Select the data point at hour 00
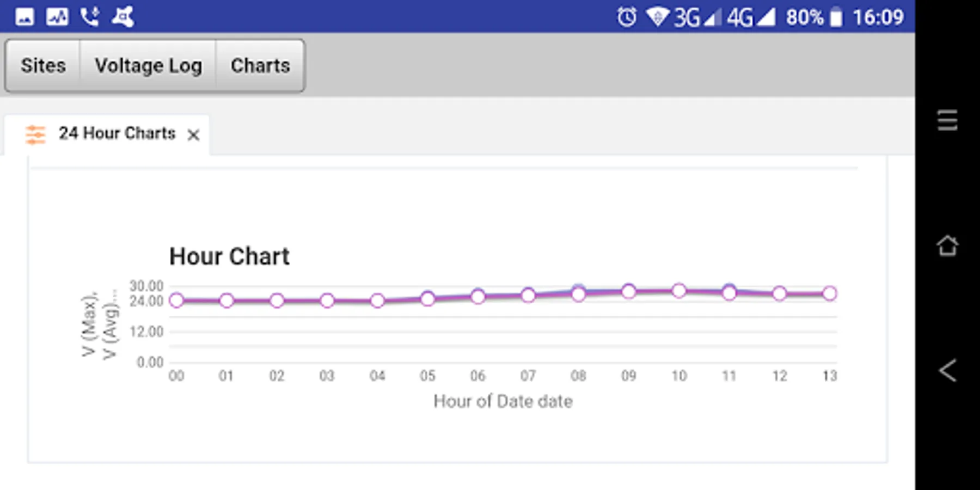 click(176, 300)
